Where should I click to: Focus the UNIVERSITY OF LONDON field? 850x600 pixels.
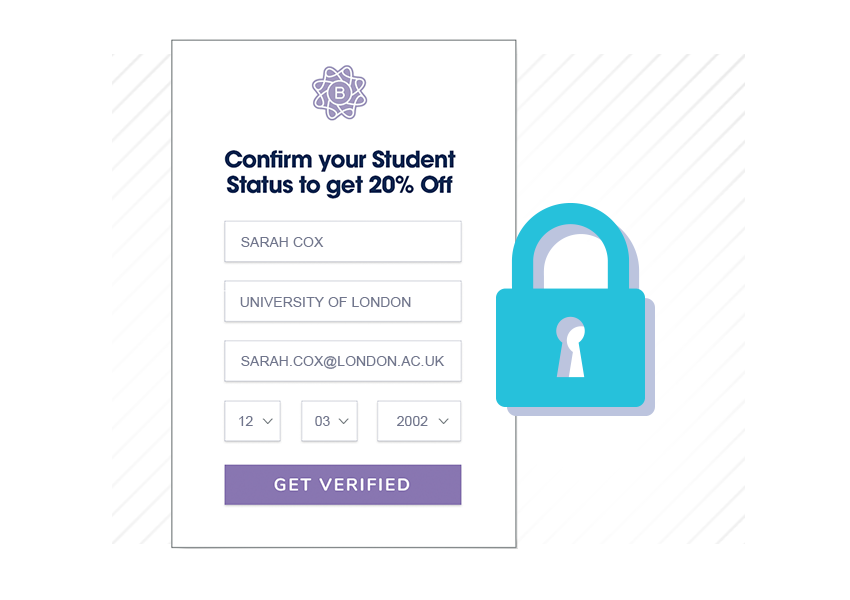tap(343, 301)
